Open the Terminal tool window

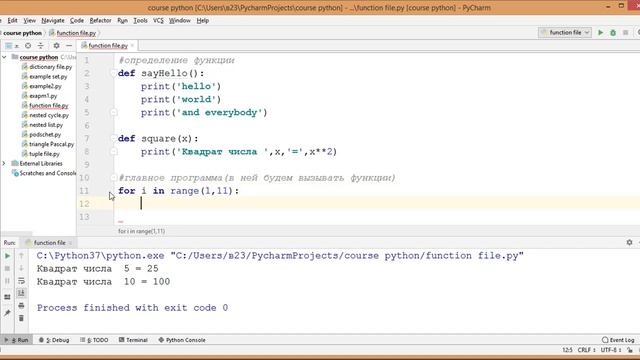tap(133, 340)
